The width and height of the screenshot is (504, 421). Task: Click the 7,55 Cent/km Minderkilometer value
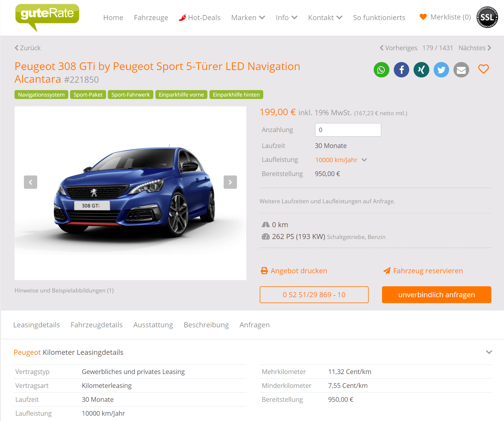348,386
